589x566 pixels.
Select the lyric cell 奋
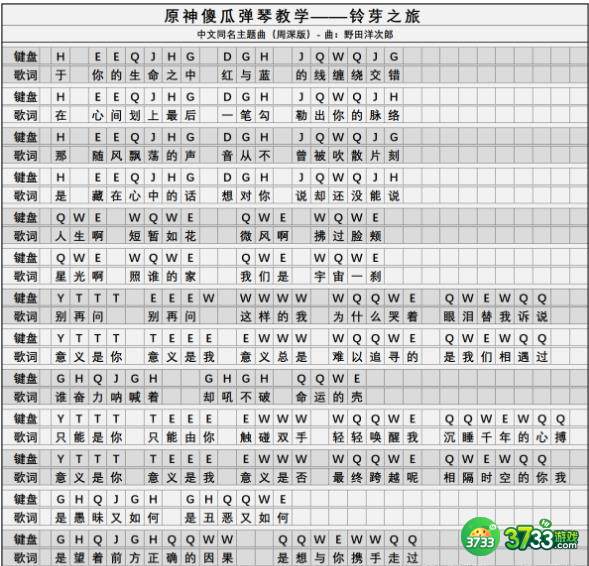coord(79,397)
